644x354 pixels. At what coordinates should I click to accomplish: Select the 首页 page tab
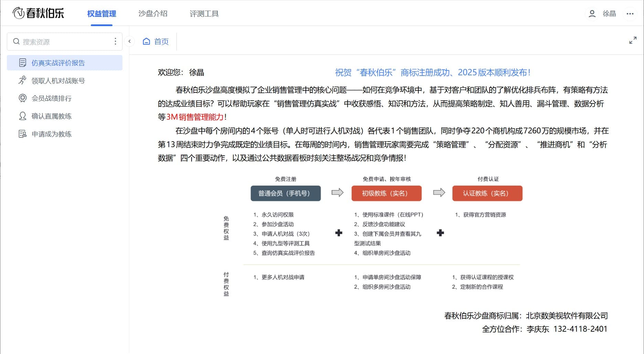(155, 41)
